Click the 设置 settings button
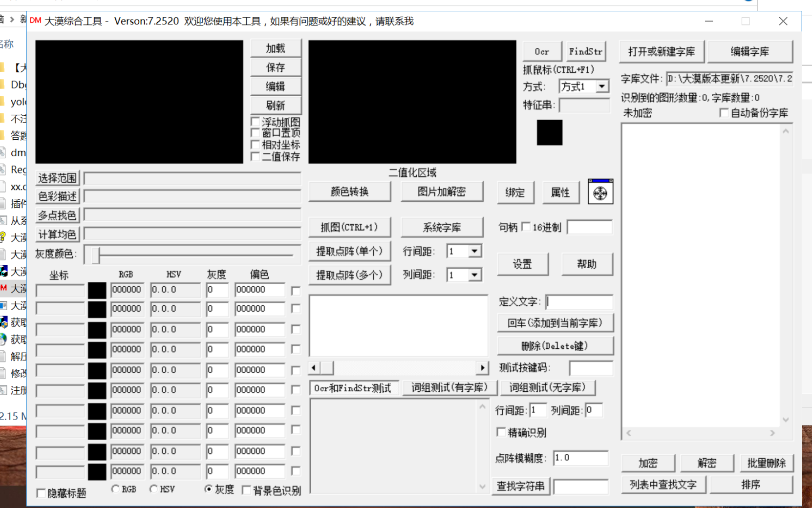Viewport: 812px width, 508px height. [x=523, y=264]
